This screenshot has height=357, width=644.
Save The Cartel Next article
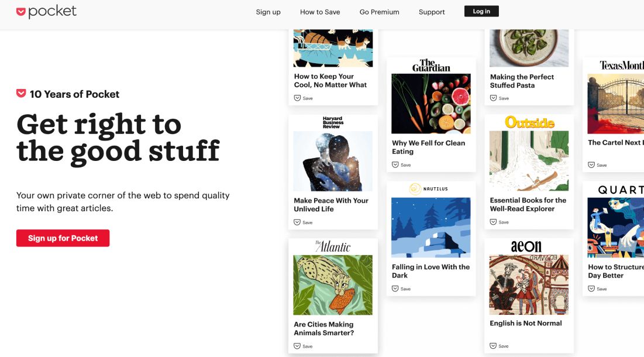(x=597, y=164)
